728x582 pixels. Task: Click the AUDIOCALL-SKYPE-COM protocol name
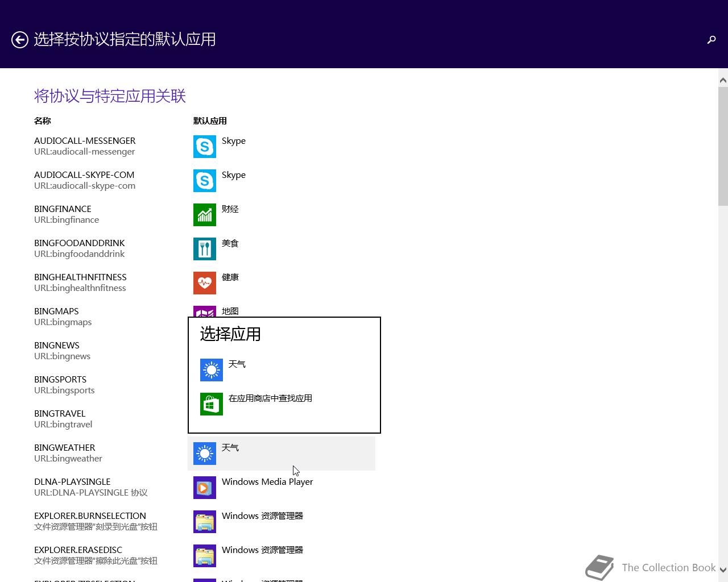[x=84, y=175]
